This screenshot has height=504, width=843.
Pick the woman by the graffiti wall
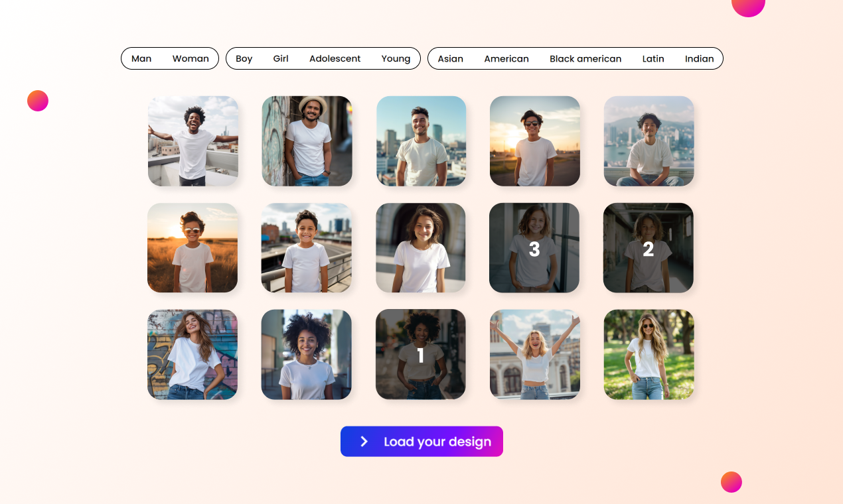pyautogui.click(x=192, y=355)
